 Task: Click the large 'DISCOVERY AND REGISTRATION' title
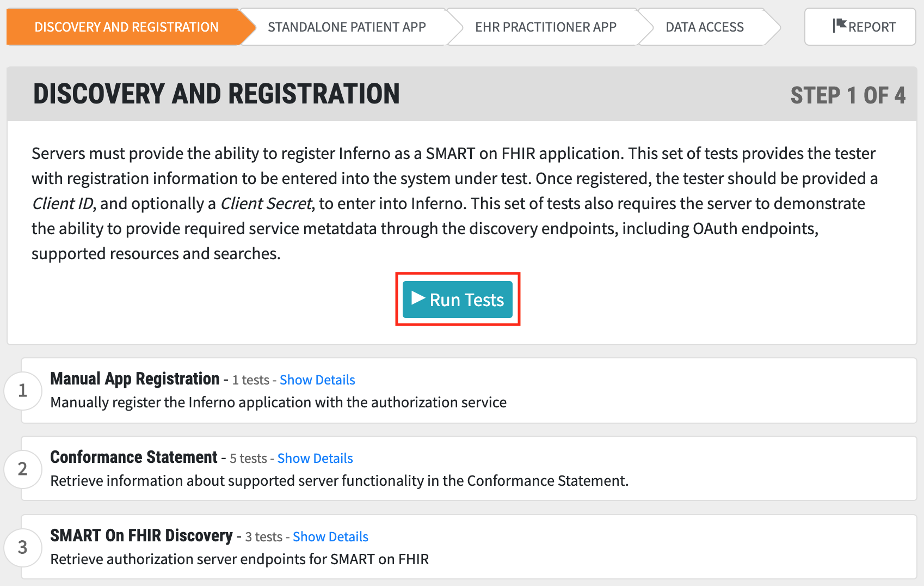(217, 94)
